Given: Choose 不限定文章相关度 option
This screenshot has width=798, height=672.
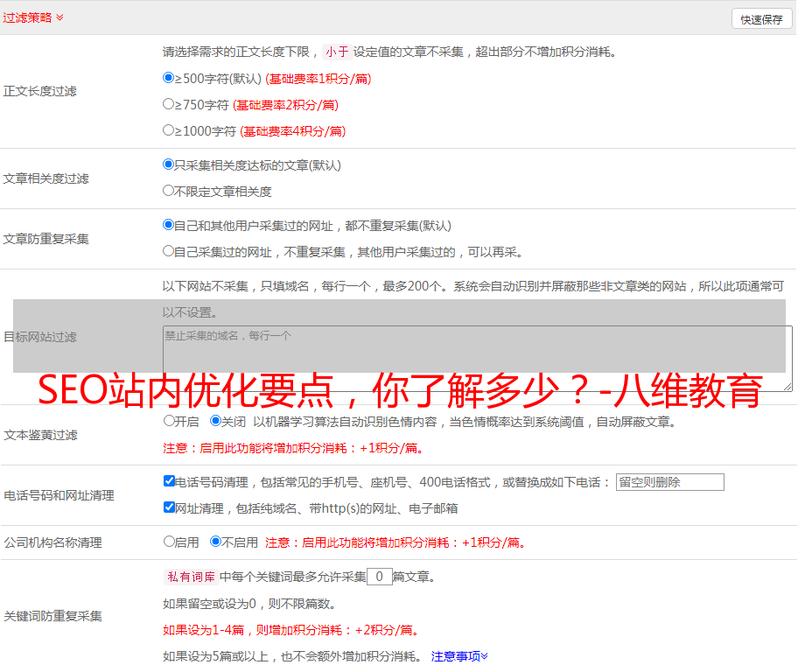Looking at the screenshot, I should click(x=169, y=191).
